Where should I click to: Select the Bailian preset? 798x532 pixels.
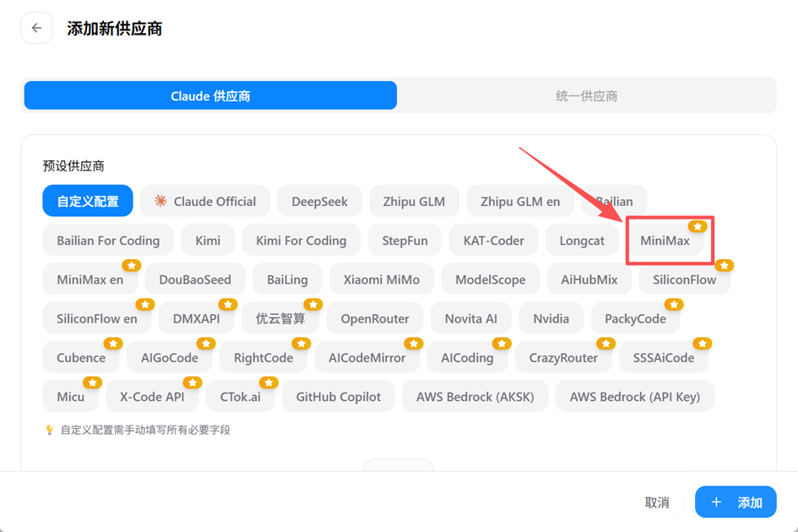pyautogui.click(x=614, y=201)
